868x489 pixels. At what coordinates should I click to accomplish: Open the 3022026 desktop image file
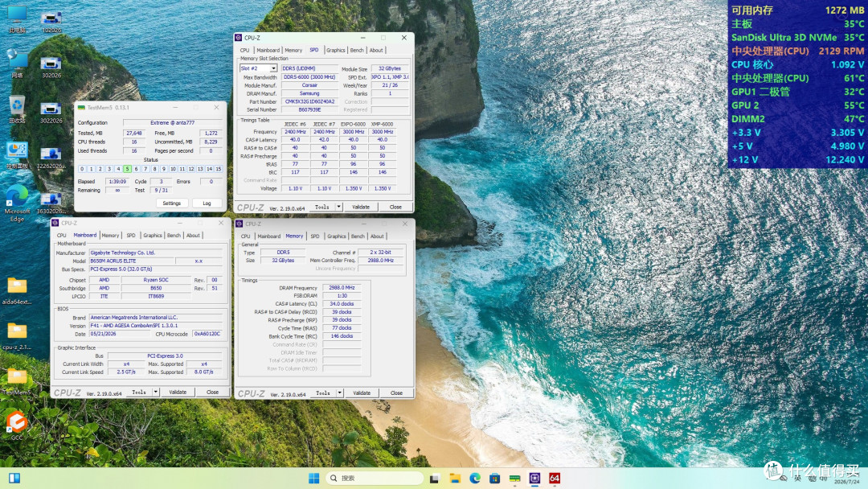[51, 113]
